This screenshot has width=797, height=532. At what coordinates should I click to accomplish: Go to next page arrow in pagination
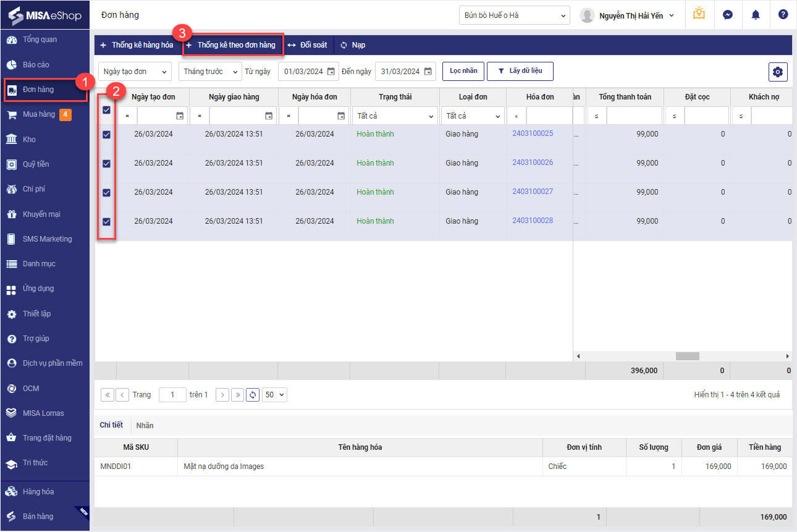click(222, 395)
